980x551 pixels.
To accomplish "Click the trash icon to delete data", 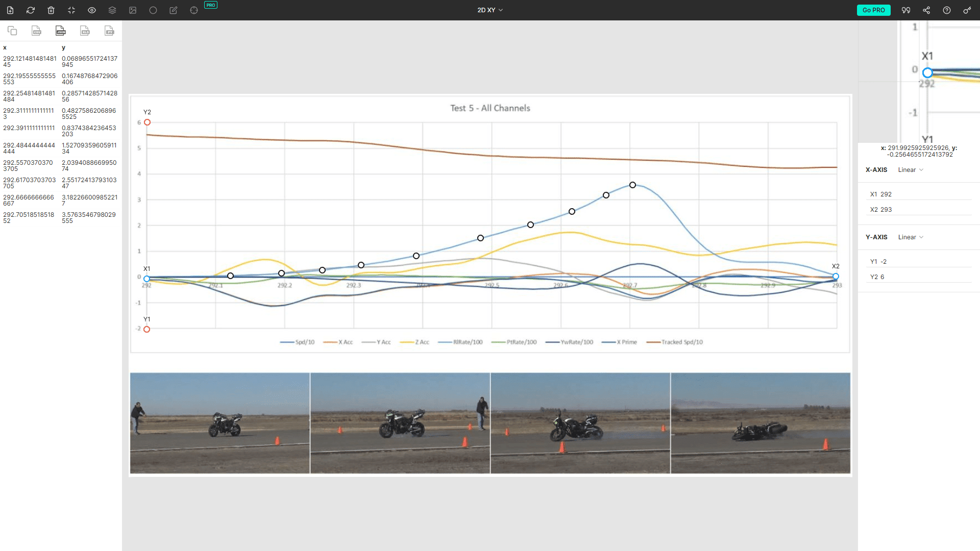I will click(x=51, y=10).
